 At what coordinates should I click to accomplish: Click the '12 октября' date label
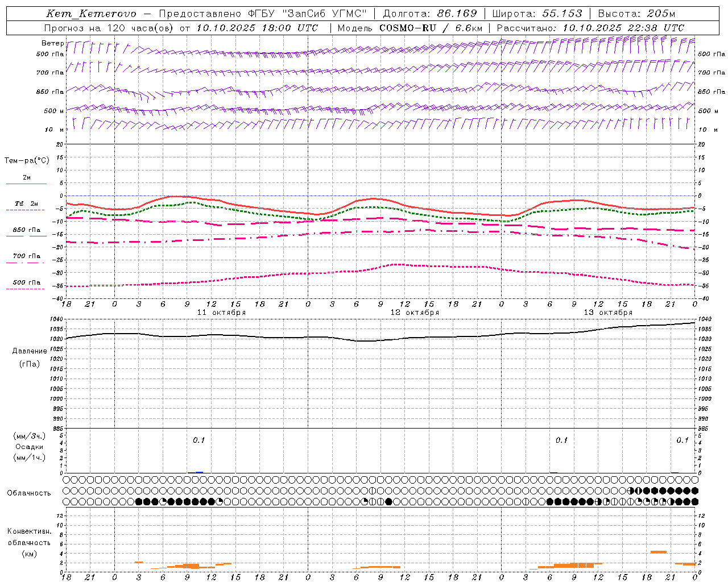pos(415,313)
